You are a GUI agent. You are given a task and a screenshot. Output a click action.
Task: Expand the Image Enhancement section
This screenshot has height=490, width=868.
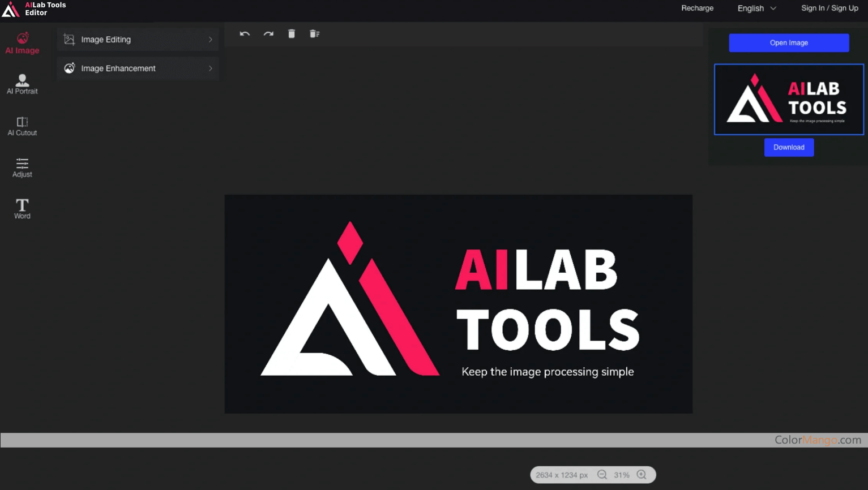[137, 68]
